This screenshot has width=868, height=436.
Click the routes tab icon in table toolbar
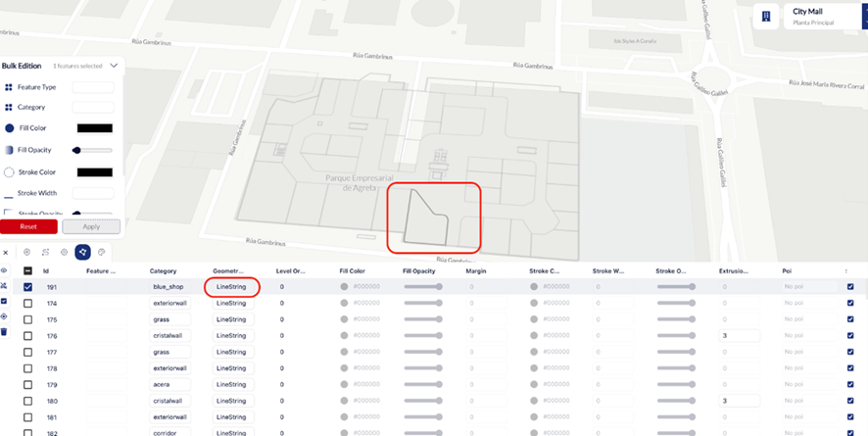[x=45, y=252]
